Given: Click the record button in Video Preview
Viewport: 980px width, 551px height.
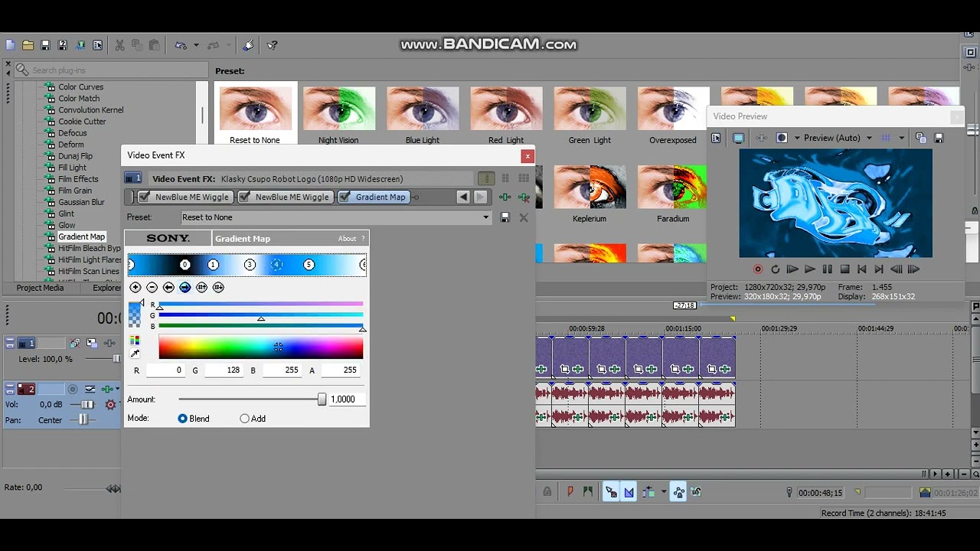Looking at the screenshot, I should point(758,269).
